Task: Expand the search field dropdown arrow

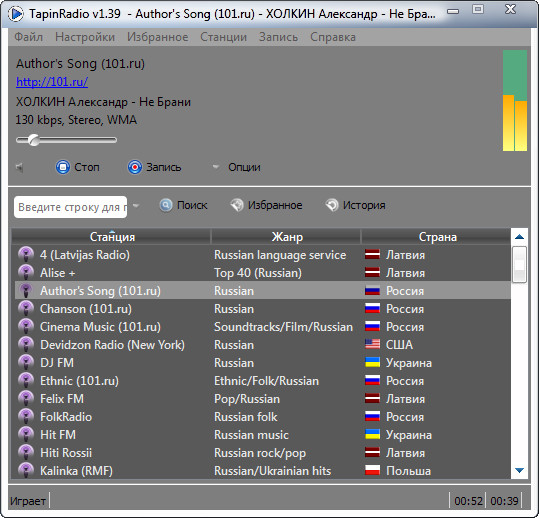Action: [x=136, y=206]
